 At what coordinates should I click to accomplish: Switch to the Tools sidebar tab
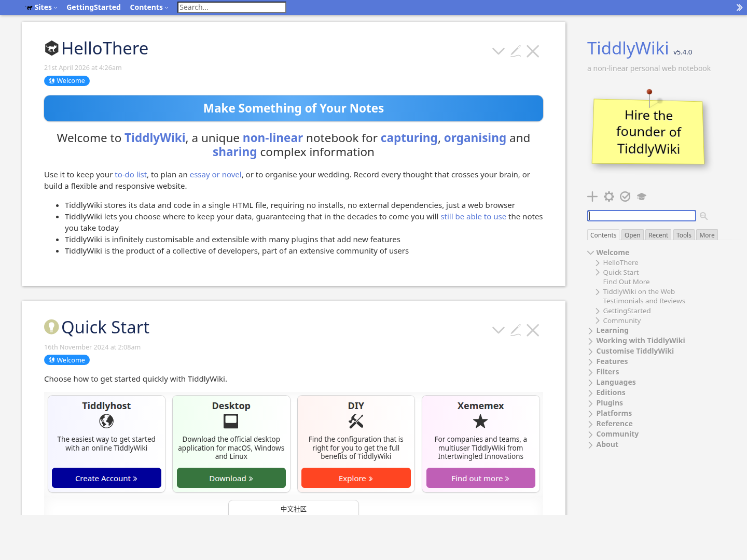tap(684, 235)
